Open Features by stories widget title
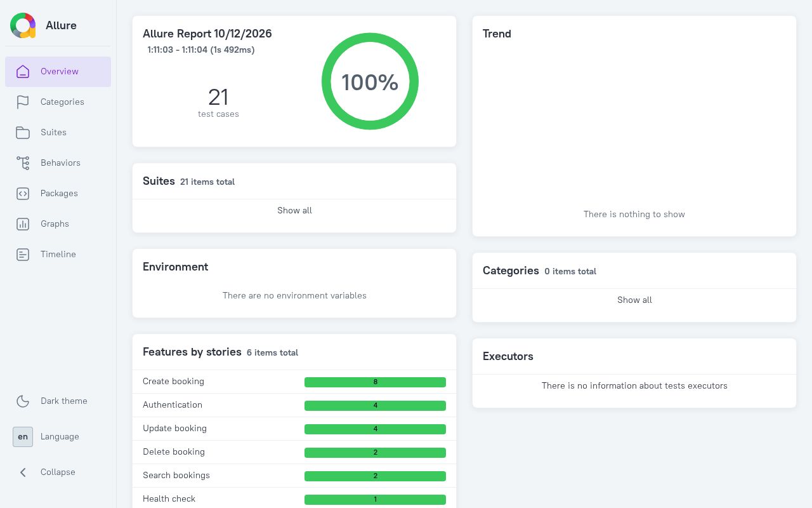This screenshot has width=812, height=508. 192,352
